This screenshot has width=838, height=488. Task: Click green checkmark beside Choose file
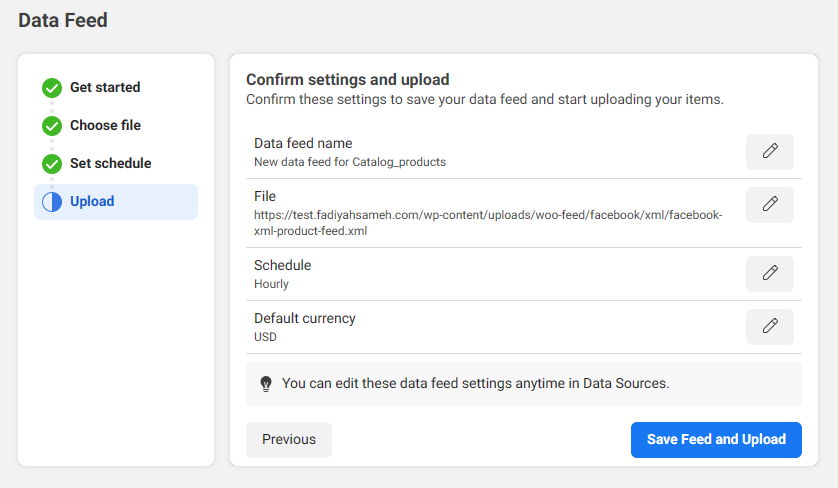[x=52, y=126]
